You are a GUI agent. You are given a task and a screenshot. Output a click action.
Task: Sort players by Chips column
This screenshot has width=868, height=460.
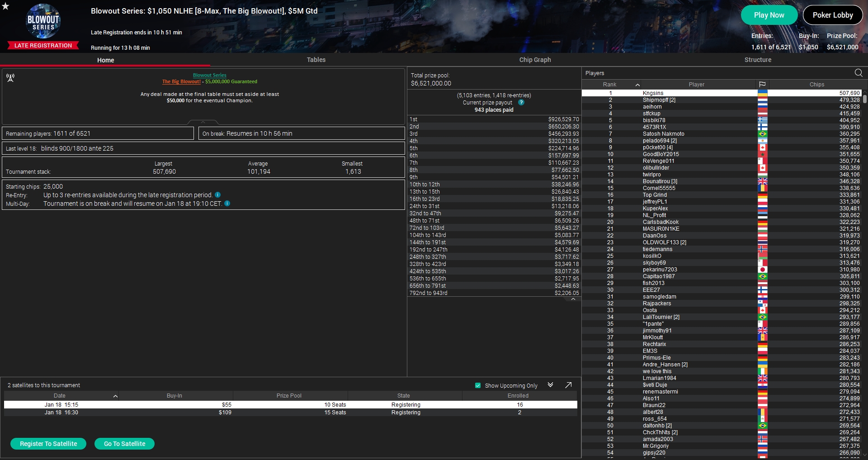(816, 85)
